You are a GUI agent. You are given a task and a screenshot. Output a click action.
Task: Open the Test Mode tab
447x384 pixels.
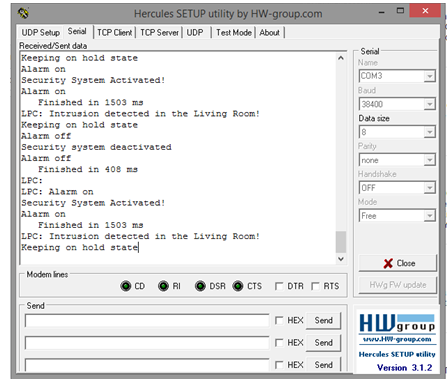(234, 33)
